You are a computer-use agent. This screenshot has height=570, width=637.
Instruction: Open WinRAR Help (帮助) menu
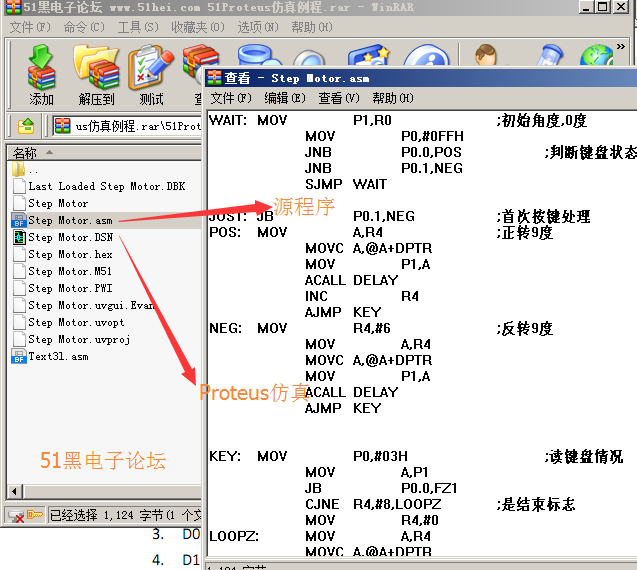312,27
